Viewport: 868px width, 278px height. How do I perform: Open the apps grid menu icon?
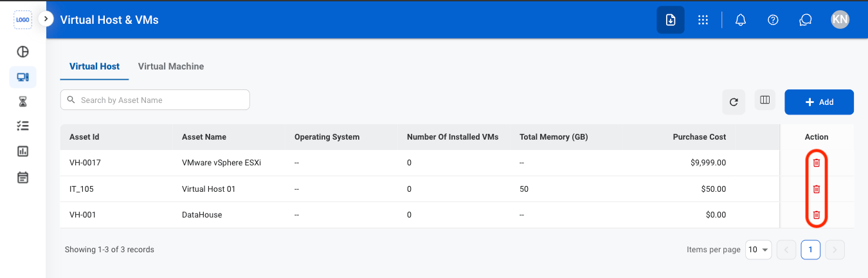703,20
